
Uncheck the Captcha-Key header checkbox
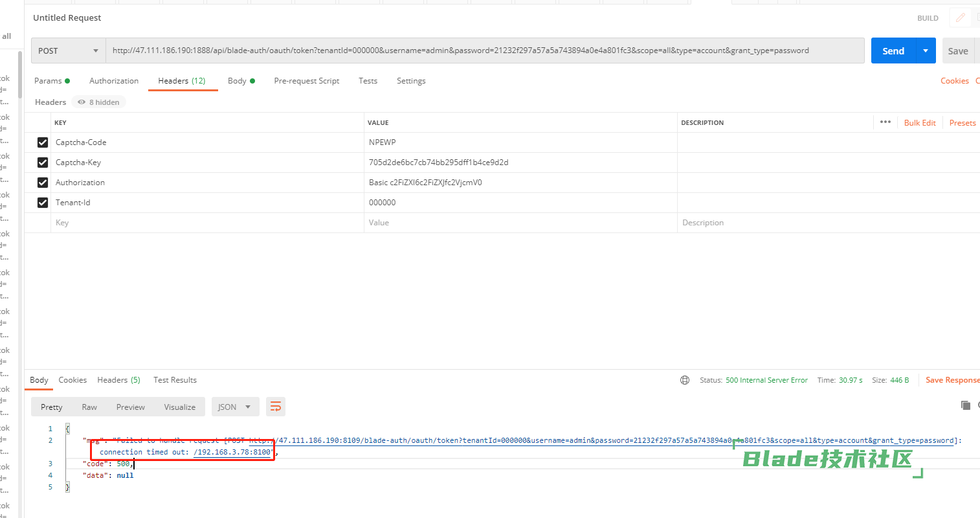click(43, 163)
